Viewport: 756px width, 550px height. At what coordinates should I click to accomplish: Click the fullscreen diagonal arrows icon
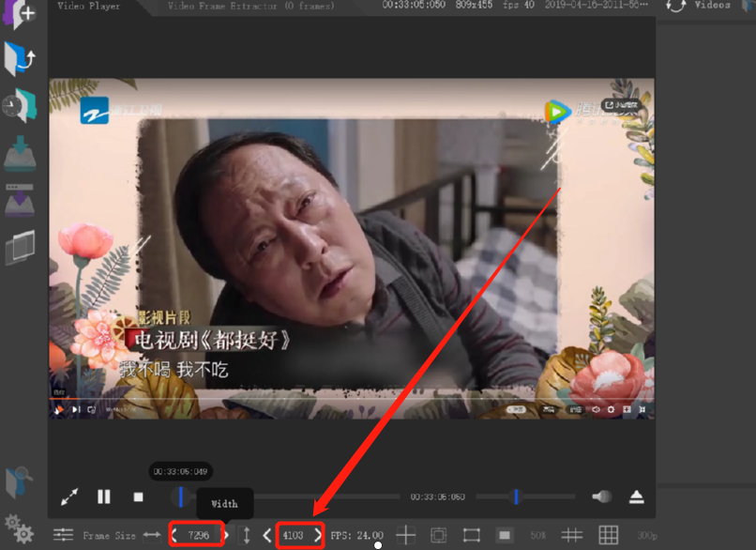(69, 497)
